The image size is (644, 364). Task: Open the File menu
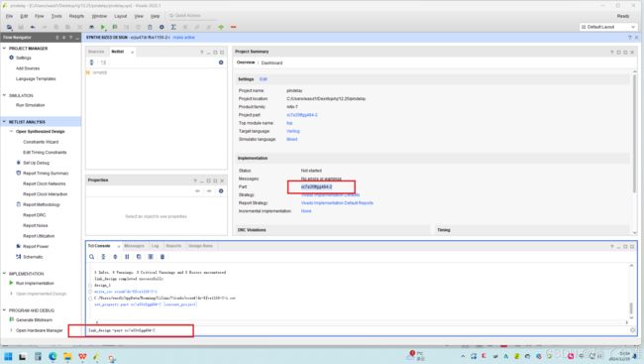coord(9,16)
